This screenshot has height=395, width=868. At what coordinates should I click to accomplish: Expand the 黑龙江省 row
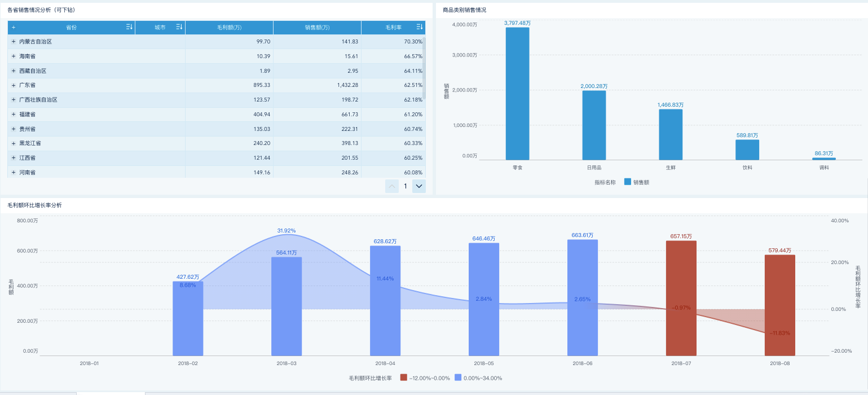[14, 143]
